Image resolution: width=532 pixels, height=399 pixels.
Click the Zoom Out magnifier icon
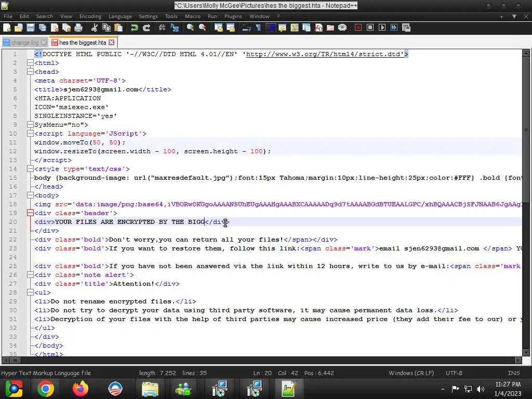pyautogui.click(x=202, y=28)
